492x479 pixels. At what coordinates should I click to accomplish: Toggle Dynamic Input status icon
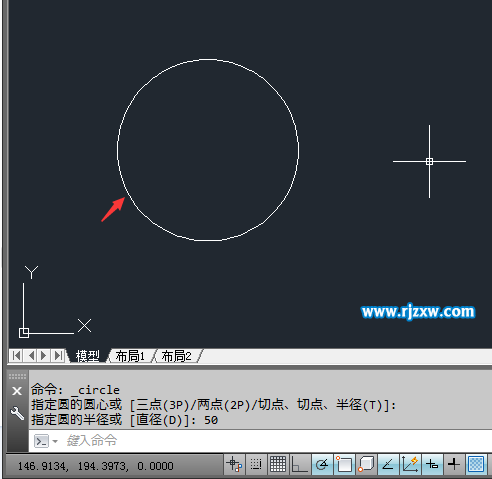pyautogui.click(x=432, y=464)
